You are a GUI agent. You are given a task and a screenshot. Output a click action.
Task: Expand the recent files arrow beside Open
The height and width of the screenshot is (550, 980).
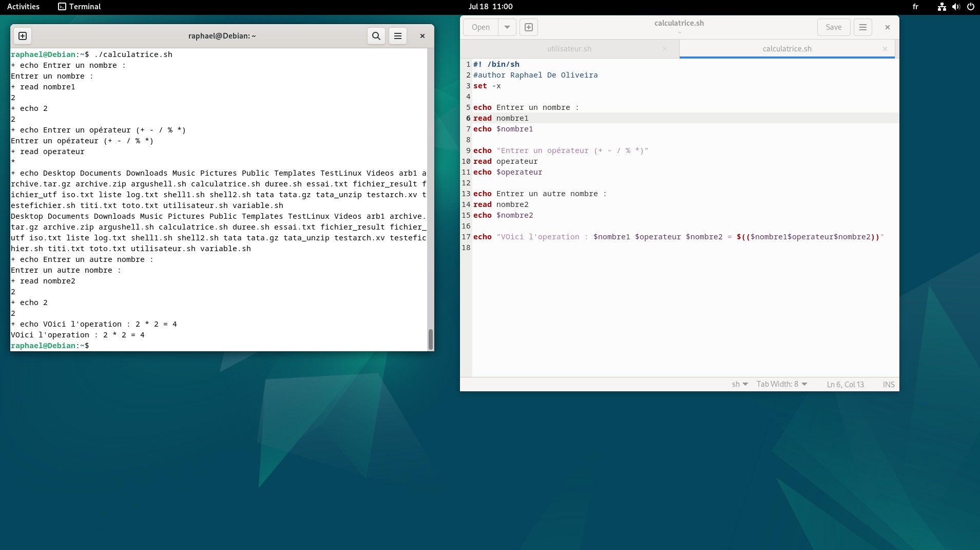pyautogui.click(x=507, y=27)
